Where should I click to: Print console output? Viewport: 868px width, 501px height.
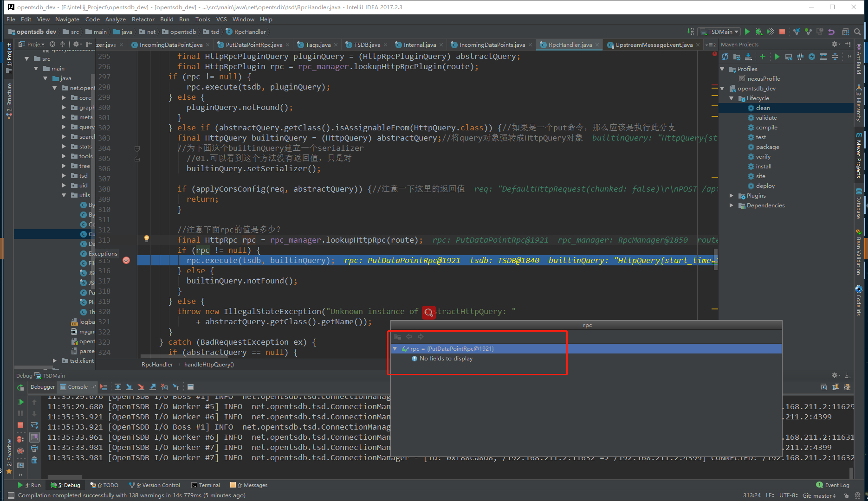point(34,449)
